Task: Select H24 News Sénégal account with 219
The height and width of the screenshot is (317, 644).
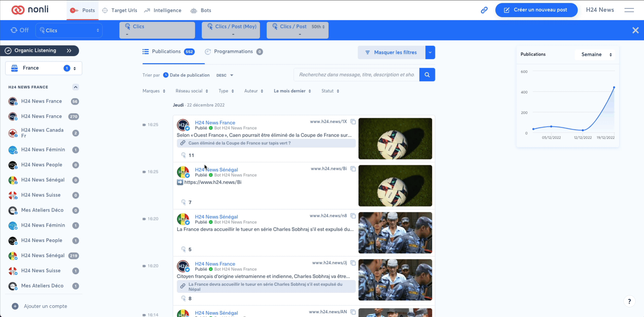Action: [43, 256]
